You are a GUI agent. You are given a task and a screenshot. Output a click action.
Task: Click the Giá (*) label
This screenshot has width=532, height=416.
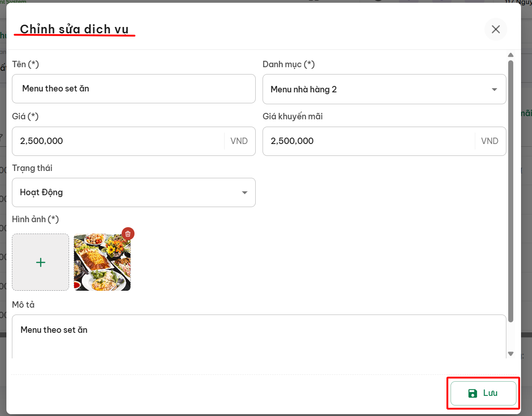pyautogui.click(x=26, y=116)
